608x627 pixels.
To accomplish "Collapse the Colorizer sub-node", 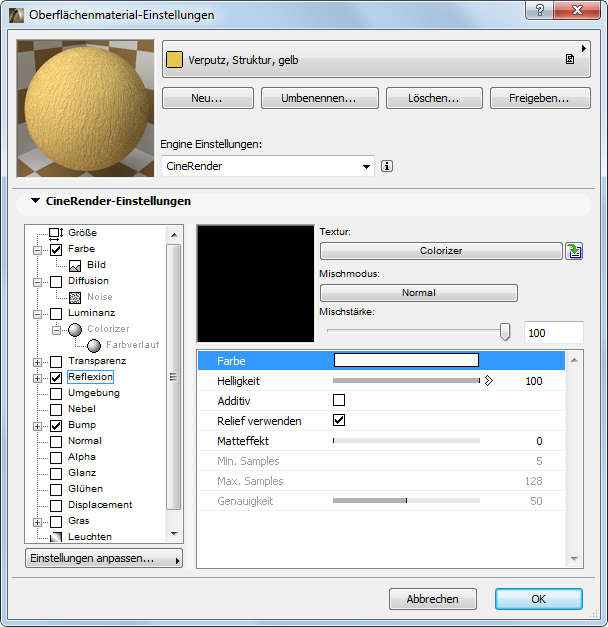I will tap(56, 330).
